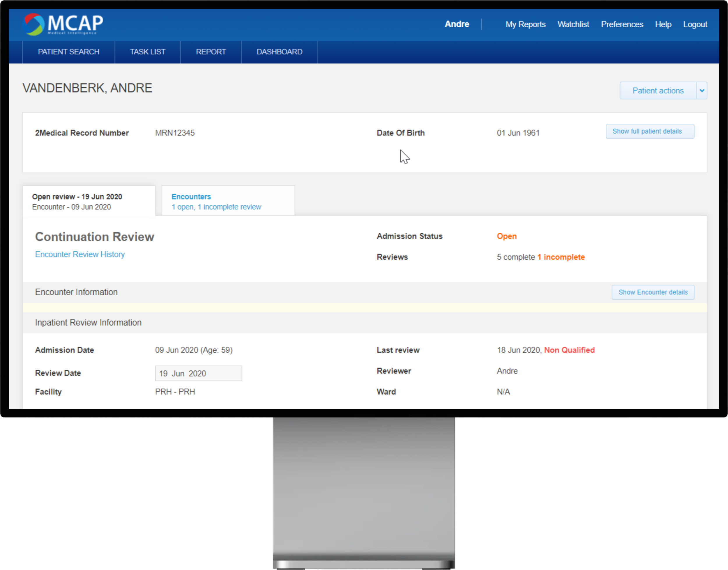Viewport: 728px width, 570px height.
Task: Click the 1 incomplete reviews text
Action: click(x=561, y=257)
